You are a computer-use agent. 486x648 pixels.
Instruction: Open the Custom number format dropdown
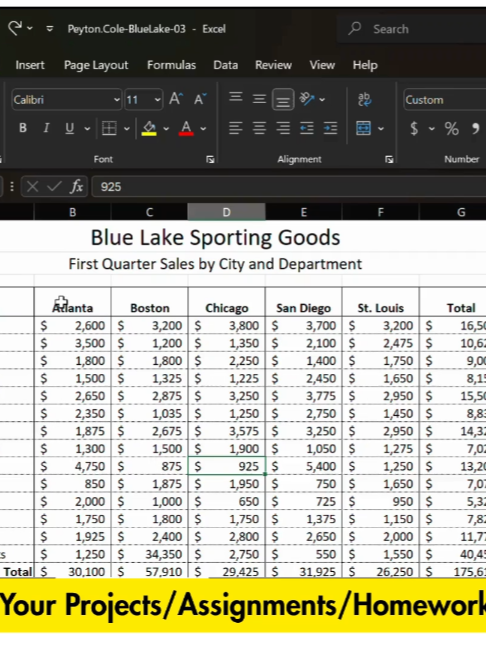445,100
